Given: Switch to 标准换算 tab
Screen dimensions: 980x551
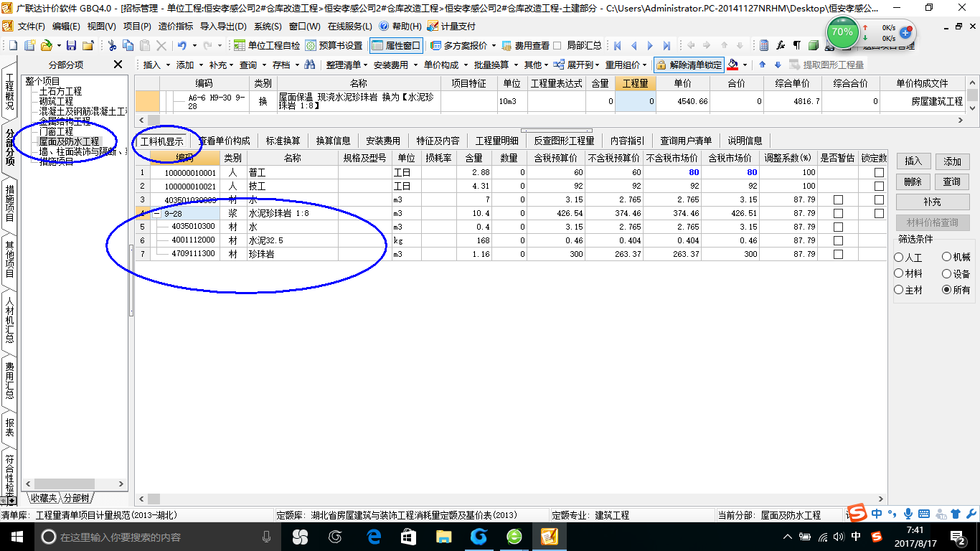Looking at the screenshot, I should pos(283,141).
